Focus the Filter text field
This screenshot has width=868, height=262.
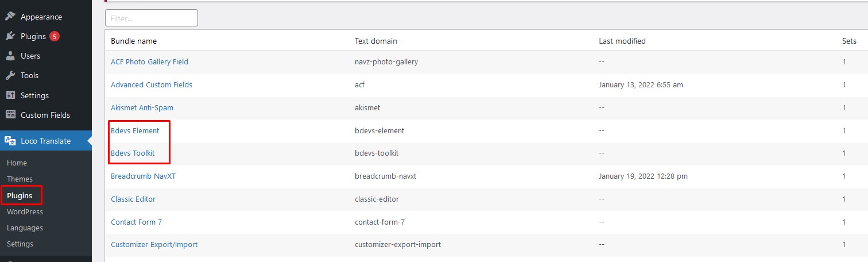(152, 18)
